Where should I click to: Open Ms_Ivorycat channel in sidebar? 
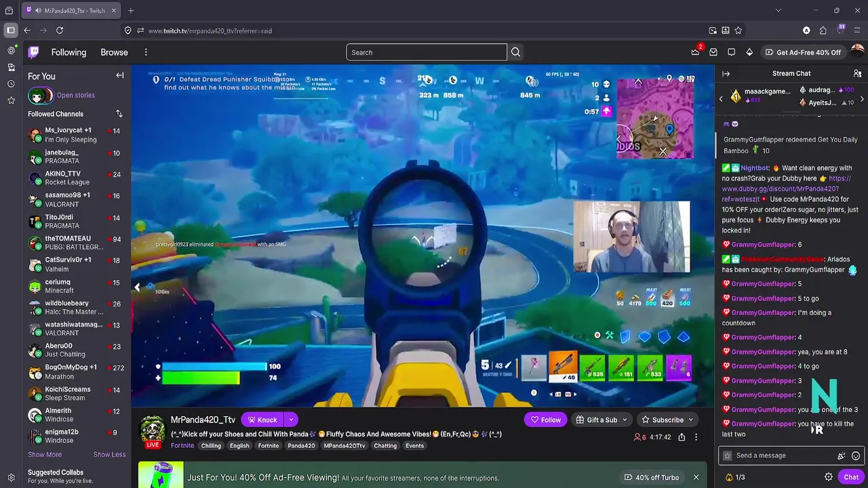point(74,135)
